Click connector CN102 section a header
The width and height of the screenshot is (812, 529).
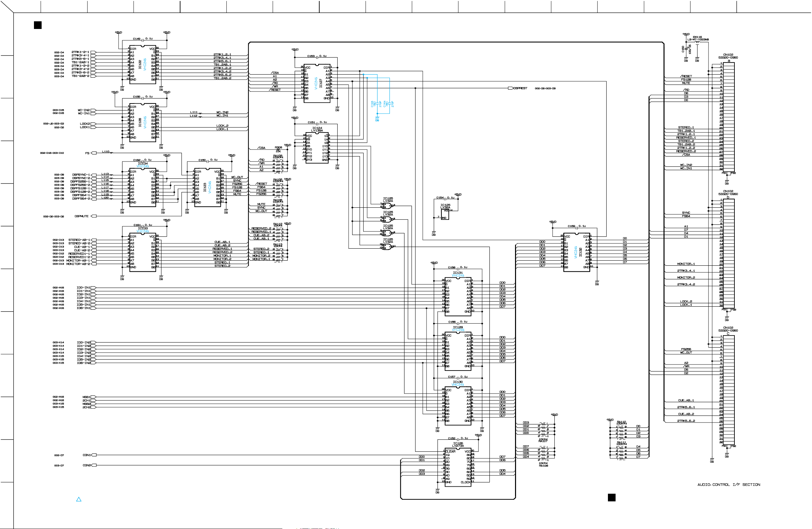[728, 58]
